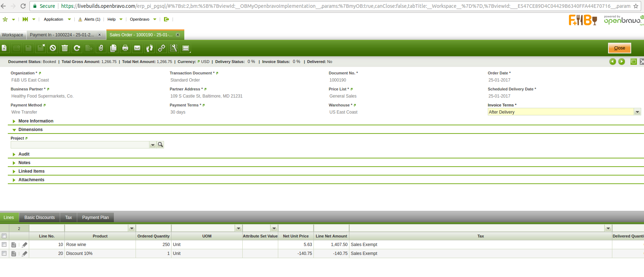Viewport: 644px width, 277px height.
Task: Click the printer icon in toolbar
Action: click(125, 48)
